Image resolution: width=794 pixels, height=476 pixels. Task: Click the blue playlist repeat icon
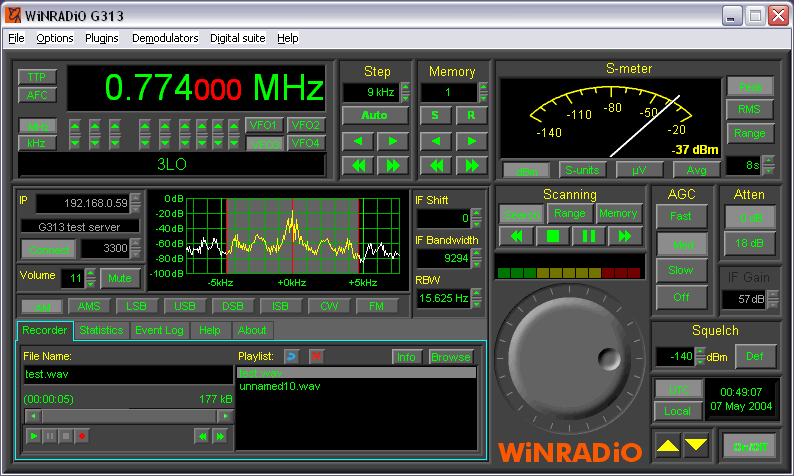(x=291, y=356)
